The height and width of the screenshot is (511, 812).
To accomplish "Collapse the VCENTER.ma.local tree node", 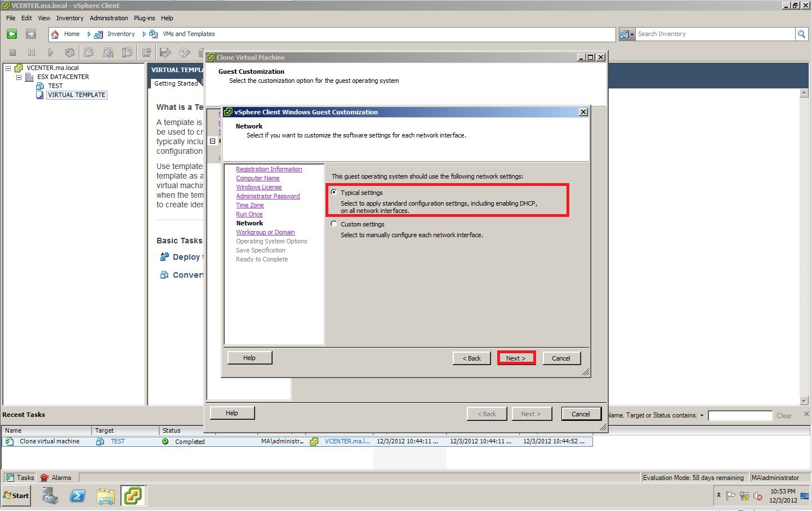I will [x=8, y=68].
